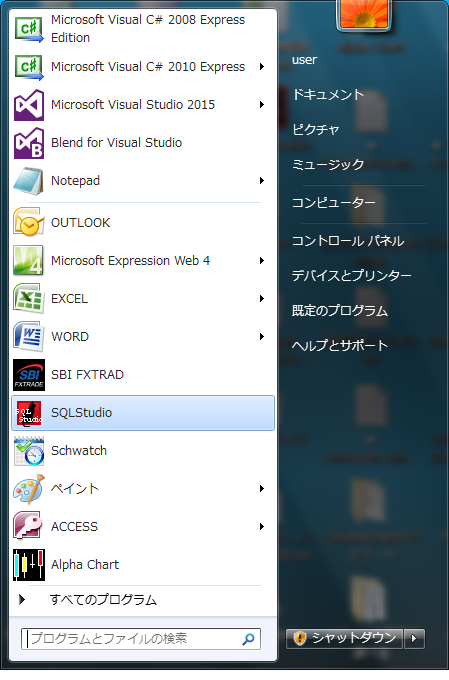449x680 pixels.
Task: Open Blend for Visual Studio icon
Action: (x=29, y=143)
